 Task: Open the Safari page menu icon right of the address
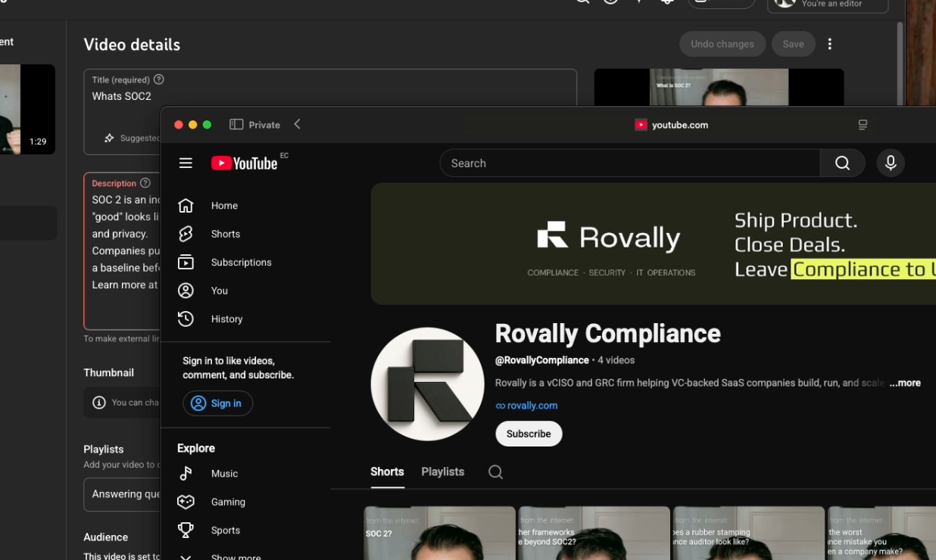[863, 125]
